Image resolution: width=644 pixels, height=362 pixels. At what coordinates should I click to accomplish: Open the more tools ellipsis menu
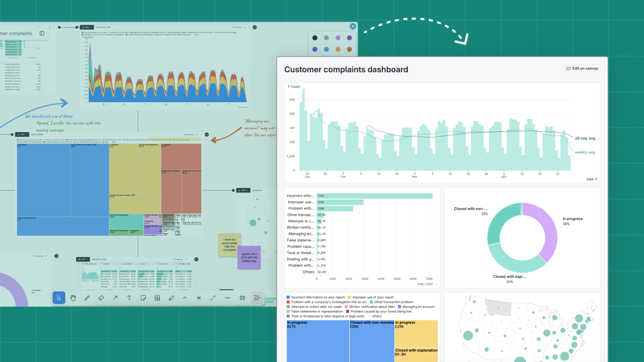click(227, 298)
